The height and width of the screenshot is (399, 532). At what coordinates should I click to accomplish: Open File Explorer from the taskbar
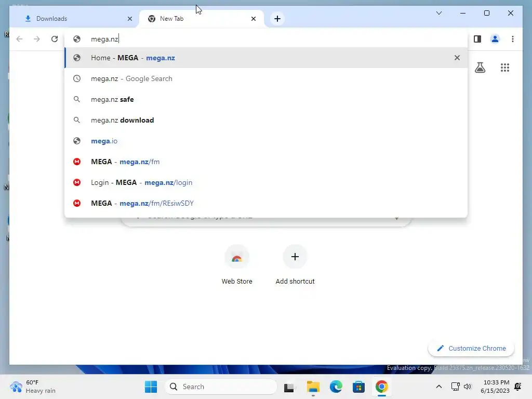313,387
